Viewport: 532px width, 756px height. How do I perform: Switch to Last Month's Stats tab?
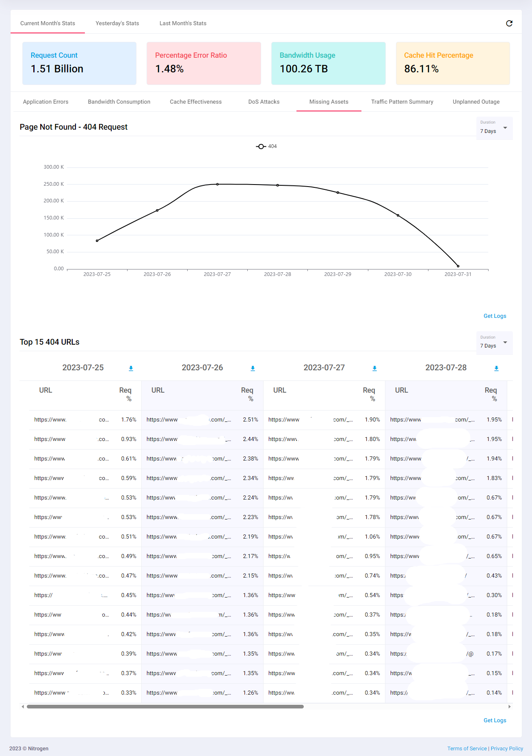(183, 24)
